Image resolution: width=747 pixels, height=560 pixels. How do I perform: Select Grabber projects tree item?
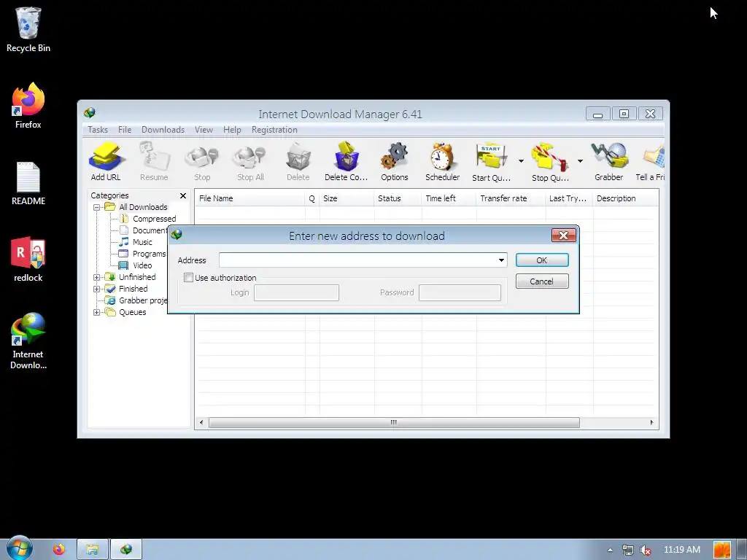(x=136, y=300)
